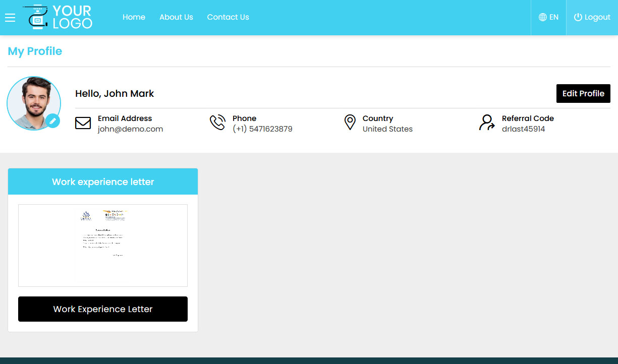Open the Home menu item

click(x=134, y=17)
